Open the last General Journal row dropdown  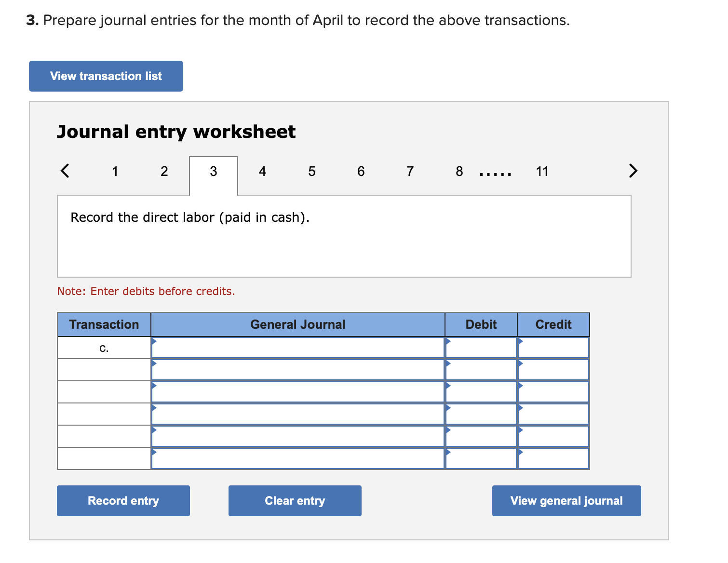click(297, 458)
